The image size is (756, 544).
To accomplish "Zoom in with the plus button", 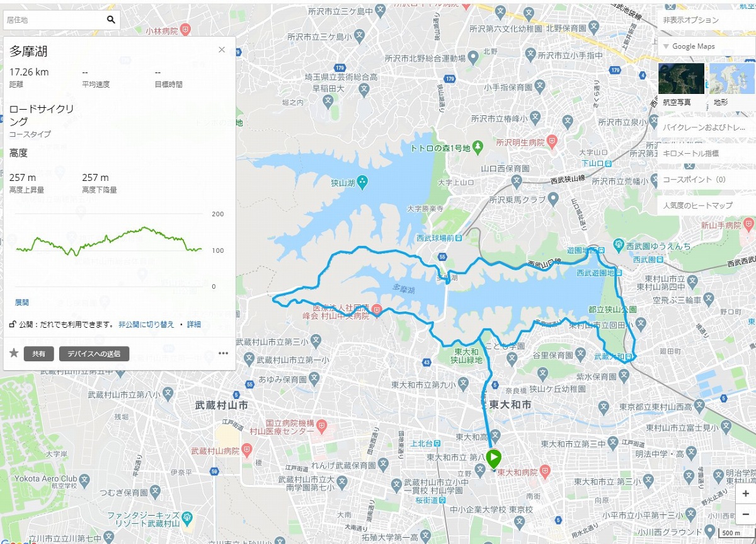I will (746, 494).
